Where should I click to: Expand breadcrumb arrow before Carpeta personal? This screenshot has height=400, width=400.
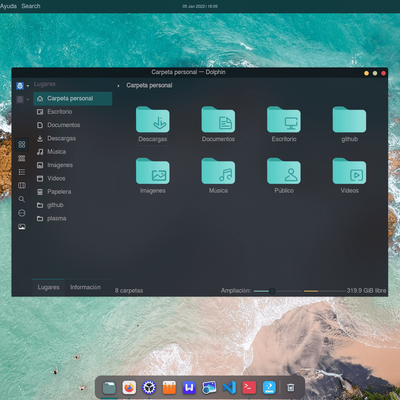[118, 86]
